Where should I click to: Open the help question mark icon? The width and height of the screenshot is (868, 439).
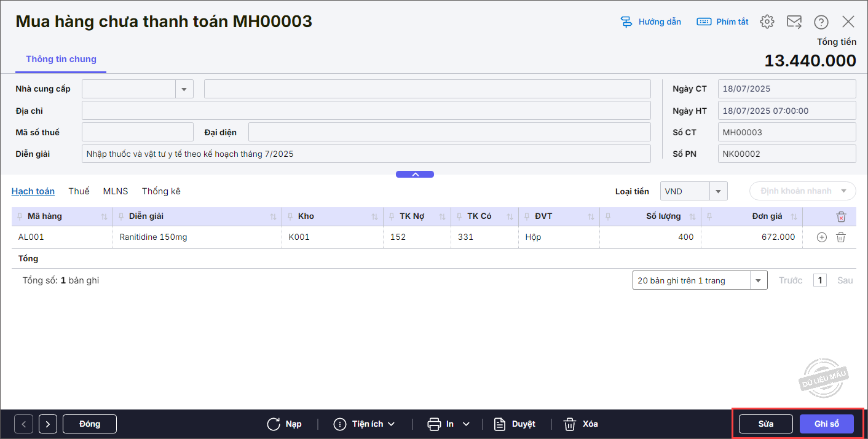coord(821,22)
